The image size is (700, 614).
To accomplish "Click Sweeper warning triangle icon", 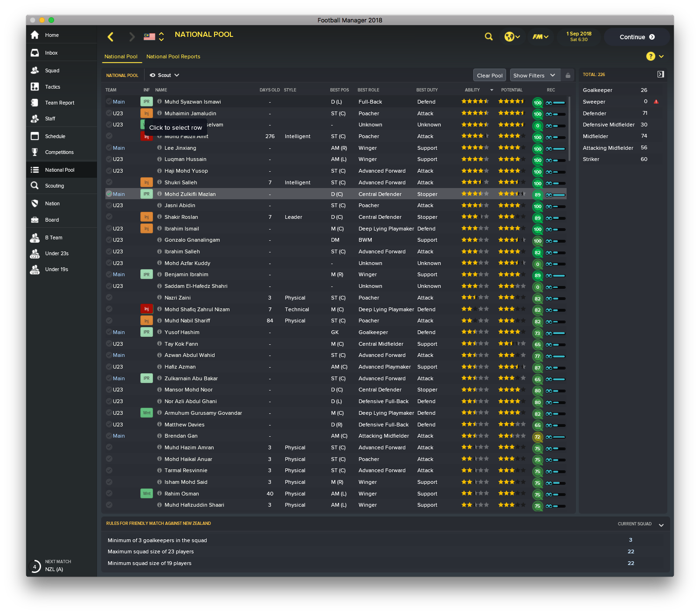I will click(x=656, y=102).
